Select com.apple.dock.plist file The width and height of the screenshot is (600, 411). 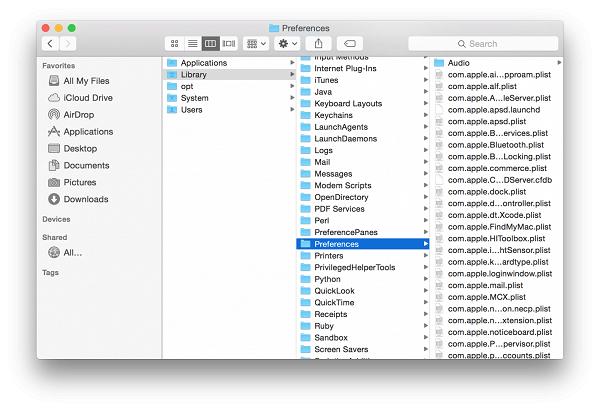[x=497, y=192]
